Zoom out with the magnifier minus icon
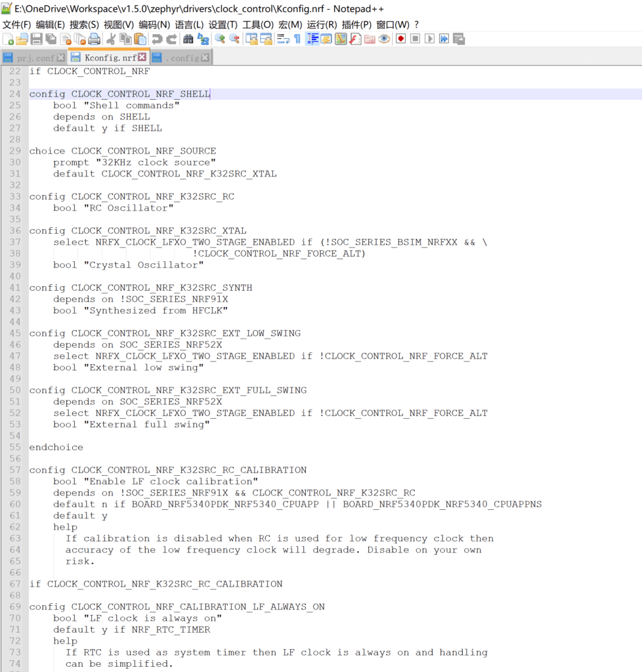 click(x=234, y=39)
